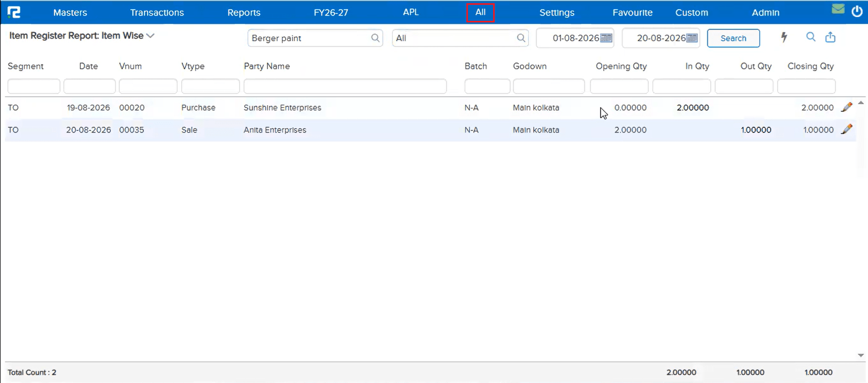Click the Segment column filter box

(x=34, y=86)
